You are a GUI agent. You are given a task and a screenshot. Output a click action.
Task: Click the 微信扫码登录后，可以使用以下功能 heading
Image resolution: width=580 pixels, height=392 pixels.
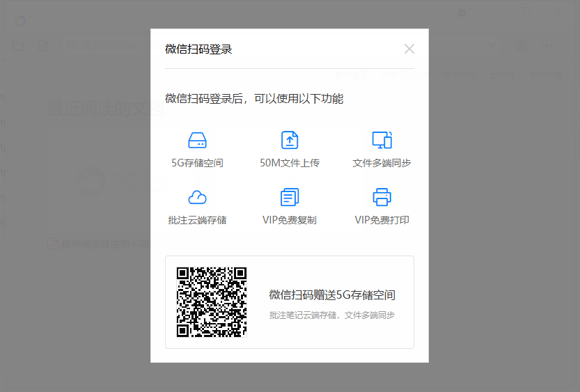(x=254, y=99)
